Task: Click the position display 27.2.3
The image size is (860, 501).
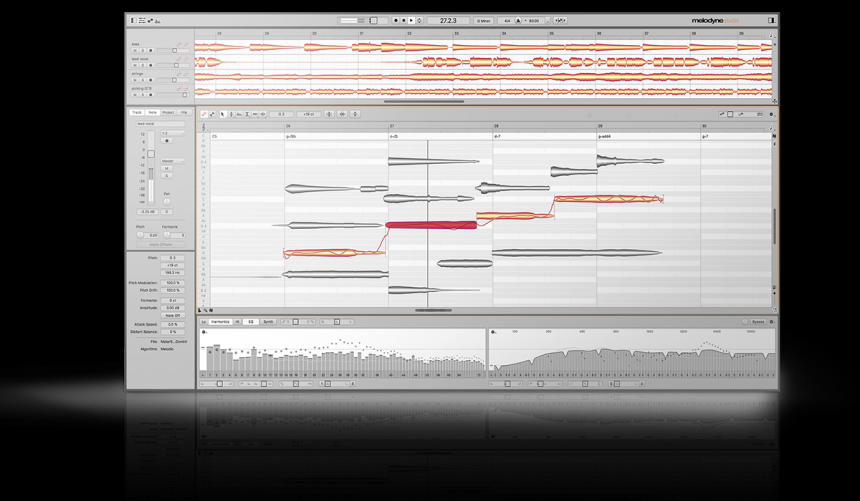Action: click(x=448, y=20)
